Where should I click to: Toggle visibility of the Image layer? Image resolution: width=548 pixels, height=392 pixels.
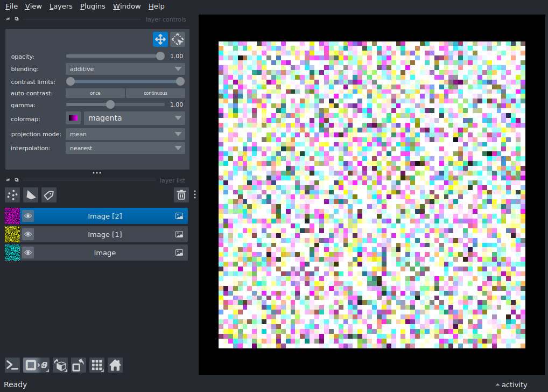pos(28,253)
